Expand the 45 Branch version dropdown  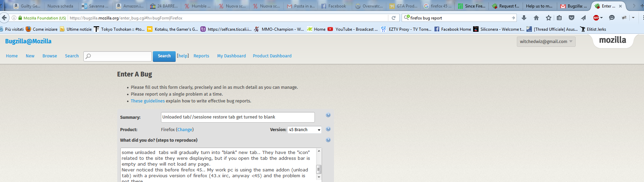click(x=304, y=130)
